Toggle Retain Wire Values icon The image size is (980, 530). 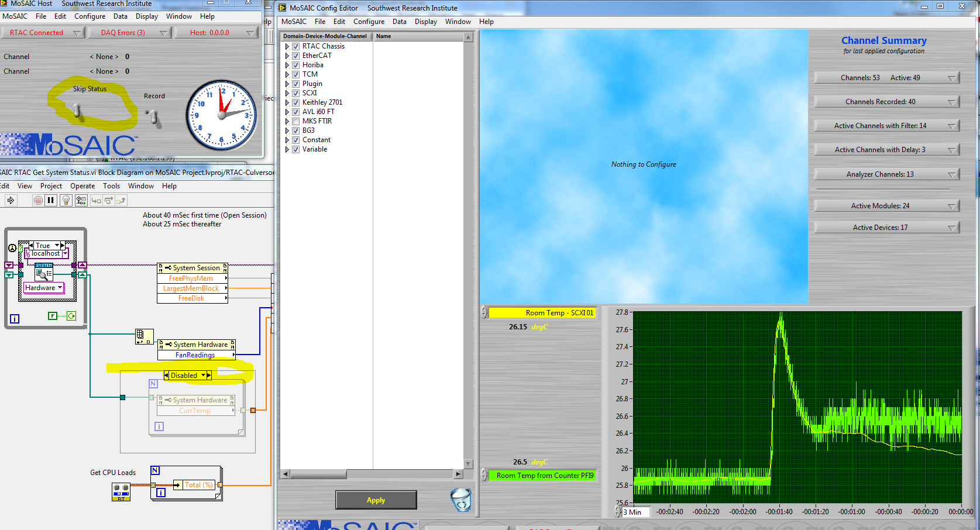(x=81, y=201)
